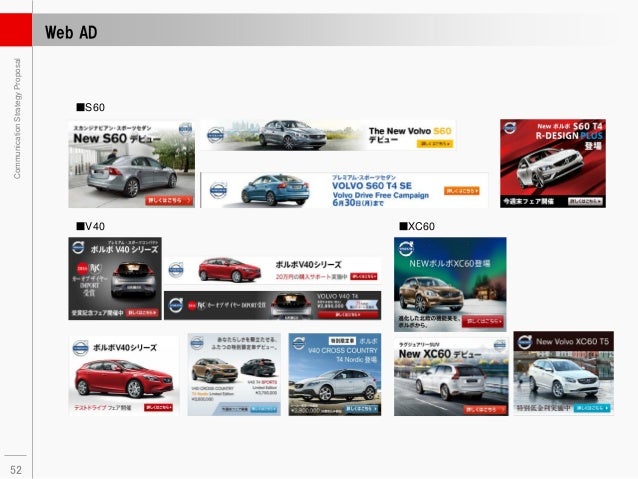The image size is (638, 479).
Task: Click 6月30日(月)まで date text
Action: 358,203
